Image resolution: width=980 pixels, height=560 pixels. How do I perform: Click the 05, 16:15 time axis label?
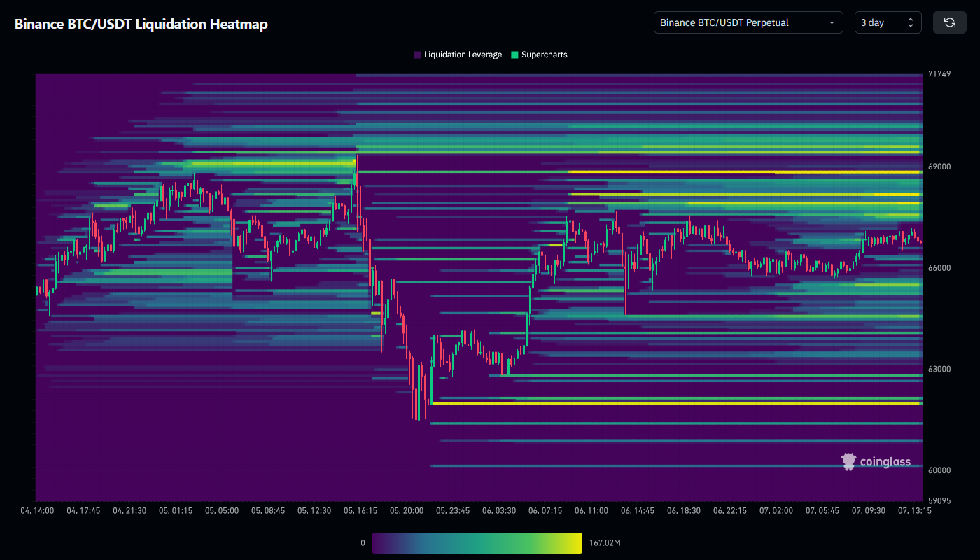coord(360,511)
